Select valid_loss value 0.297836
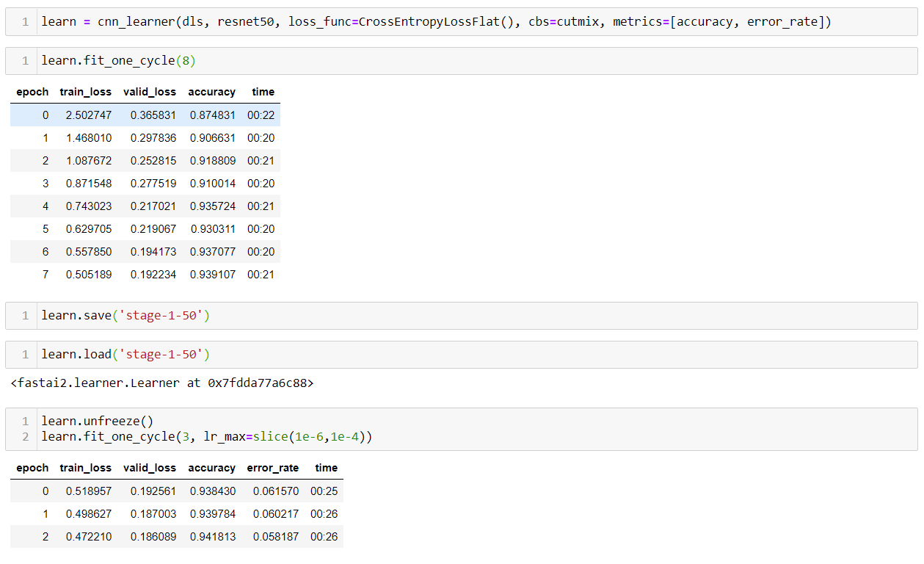 pyautogui.click(x=153, y=138)
